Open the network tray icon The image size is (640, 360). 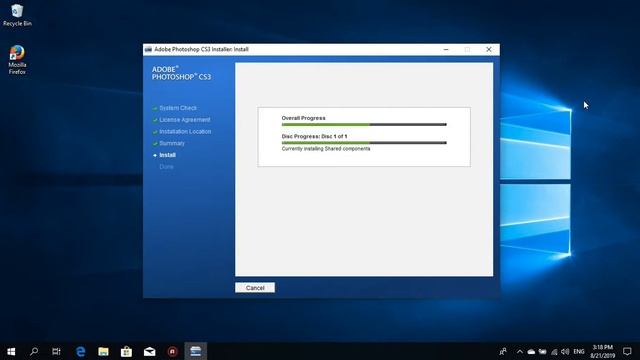point(554,351)
